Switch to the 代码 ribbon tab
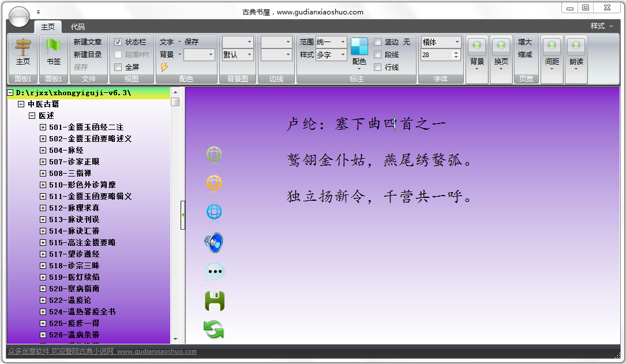 78,27
